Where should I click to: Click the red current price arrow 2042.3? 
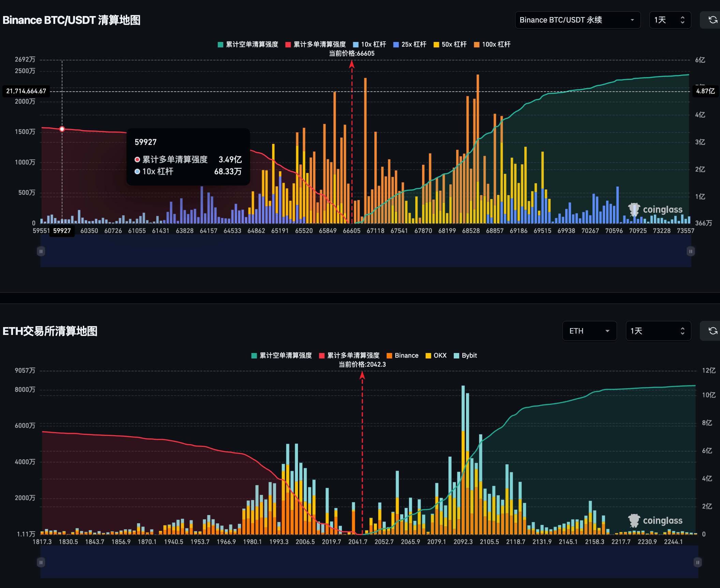pos(362,375)
